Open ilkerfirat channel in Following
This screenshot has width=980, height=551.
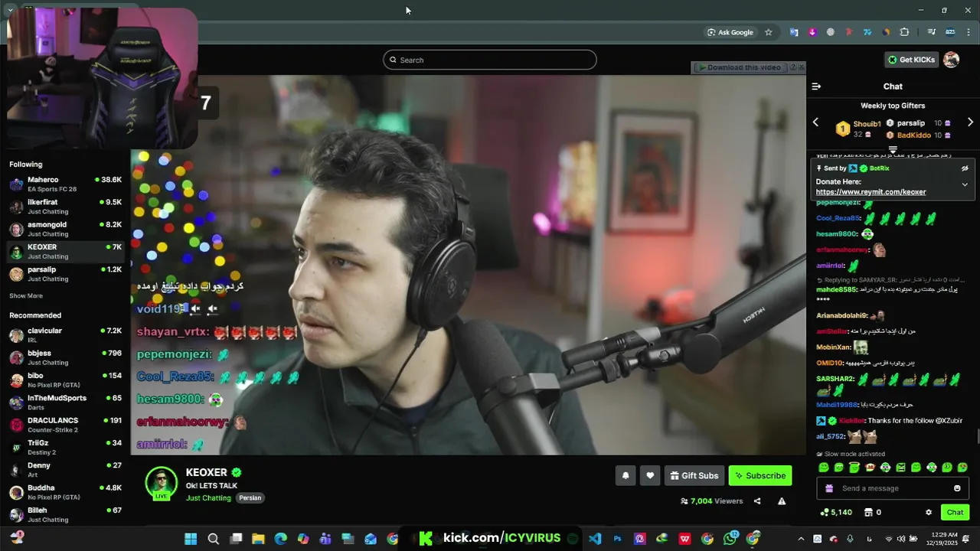point(65,207)
